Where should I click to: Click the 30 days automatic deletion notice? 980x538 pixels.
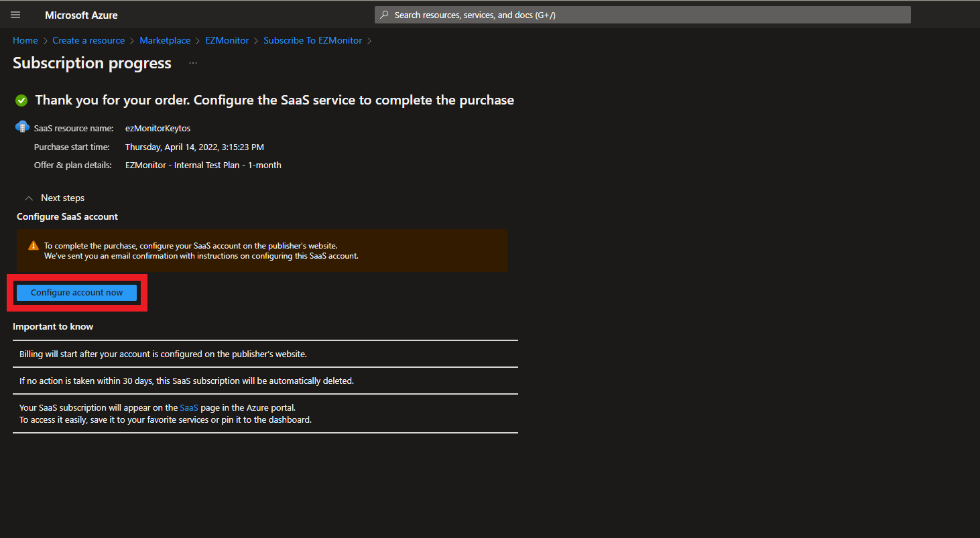click(265, 381)
